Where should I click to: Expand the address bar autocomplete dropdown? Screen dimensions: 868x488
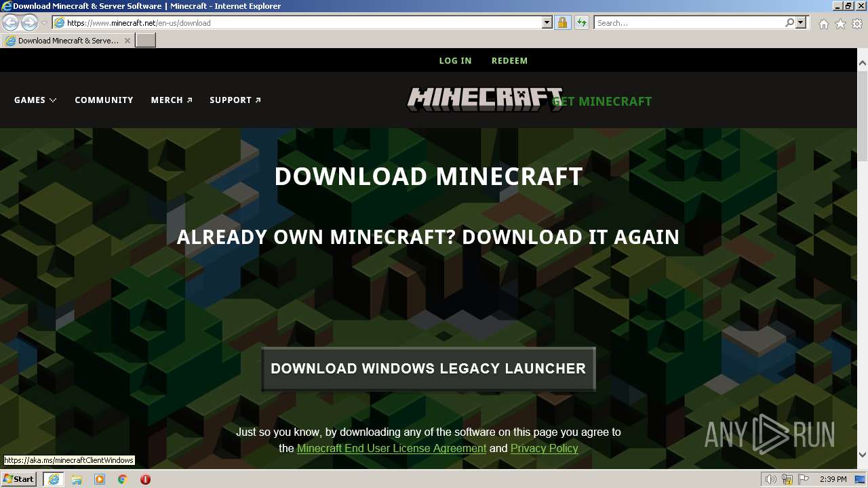(547, 22)
